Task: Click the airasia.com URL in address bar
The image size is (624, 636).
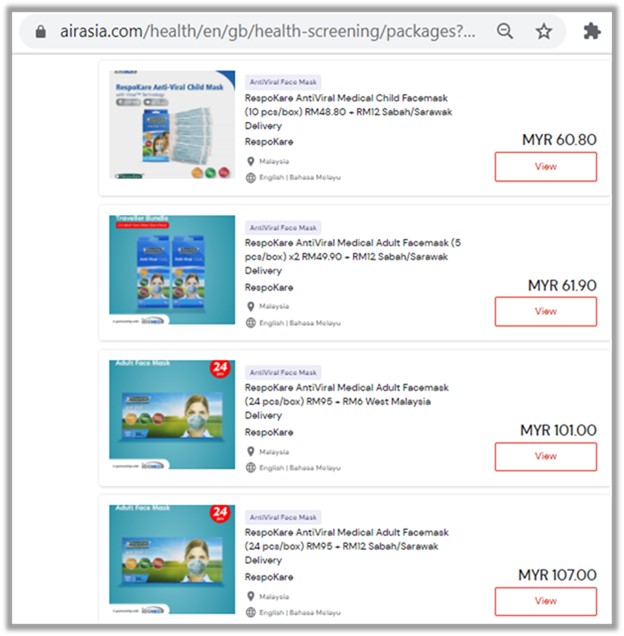Action: [267, 31]
